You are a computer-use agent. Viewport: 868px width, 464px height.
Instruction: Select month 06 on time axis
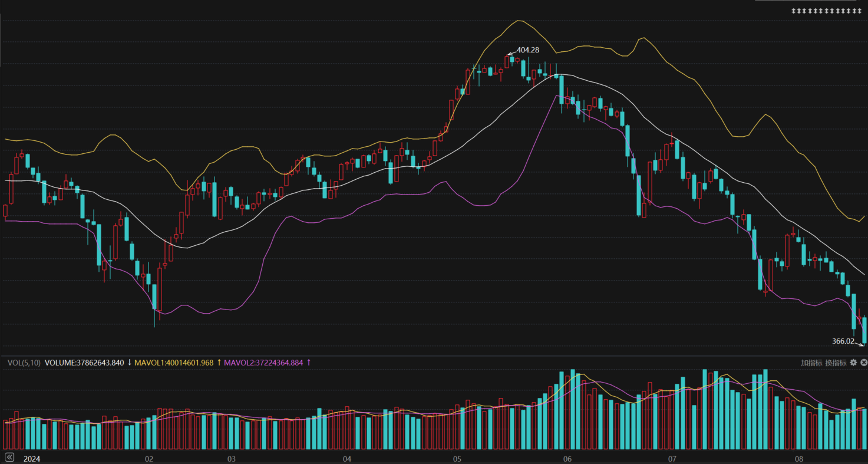pyautogui.click(x=567, y=459)
